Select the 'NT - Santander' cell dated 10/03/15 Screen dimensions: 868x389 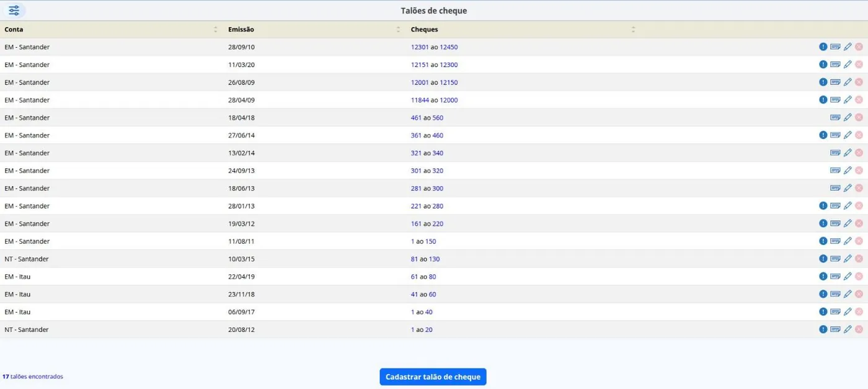[27, 259]
